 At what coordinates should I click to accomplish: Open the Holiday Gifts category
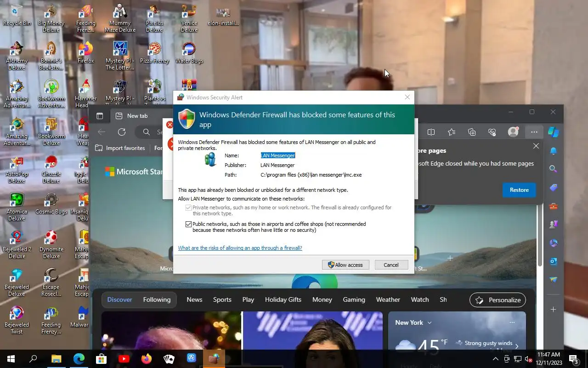[x=283, y=299]
